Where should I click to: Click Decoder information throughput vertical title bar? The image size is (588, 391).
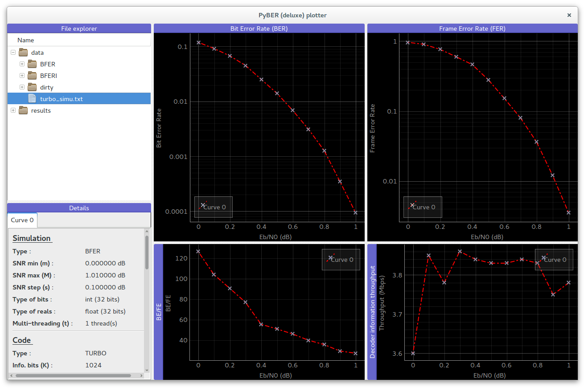pos(372,312)
